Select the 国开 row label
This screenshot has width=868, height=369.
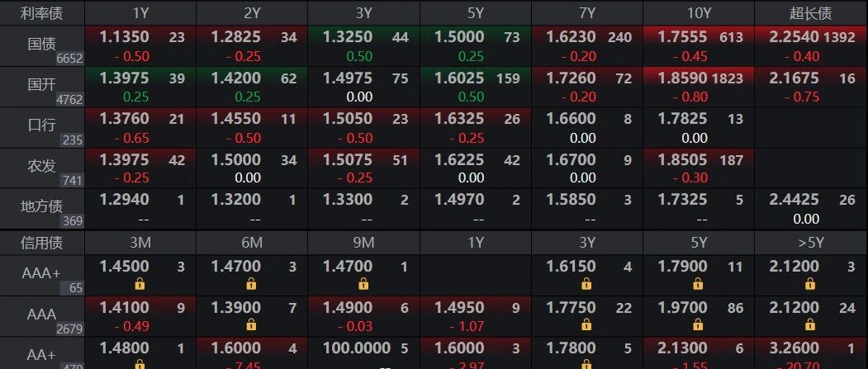41,85
